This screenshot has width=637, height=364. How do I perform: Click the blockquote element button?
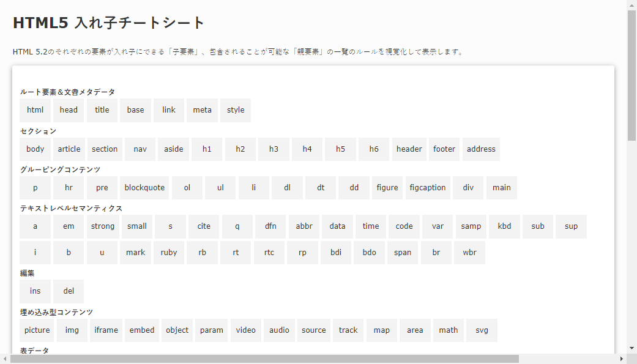(x=144, y=188)
